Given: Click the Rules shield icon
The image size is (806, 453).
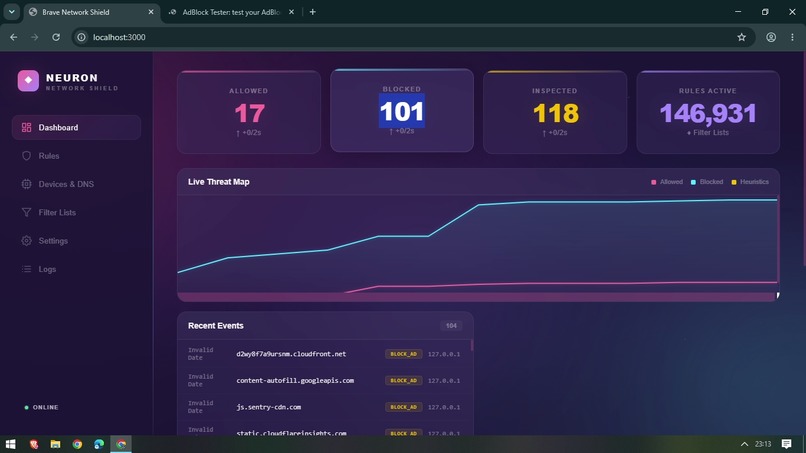Looking at the screenshot, I should click(26, 156).
